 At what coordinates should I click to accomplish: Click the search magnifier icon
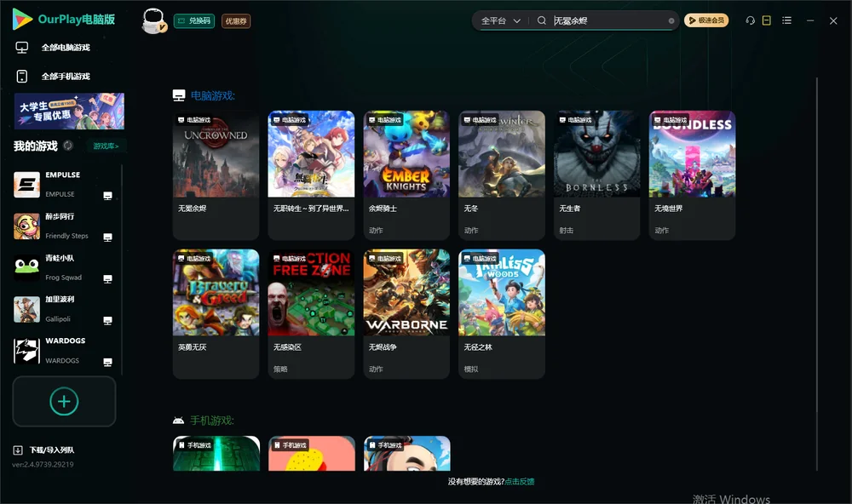click(542, 20)
